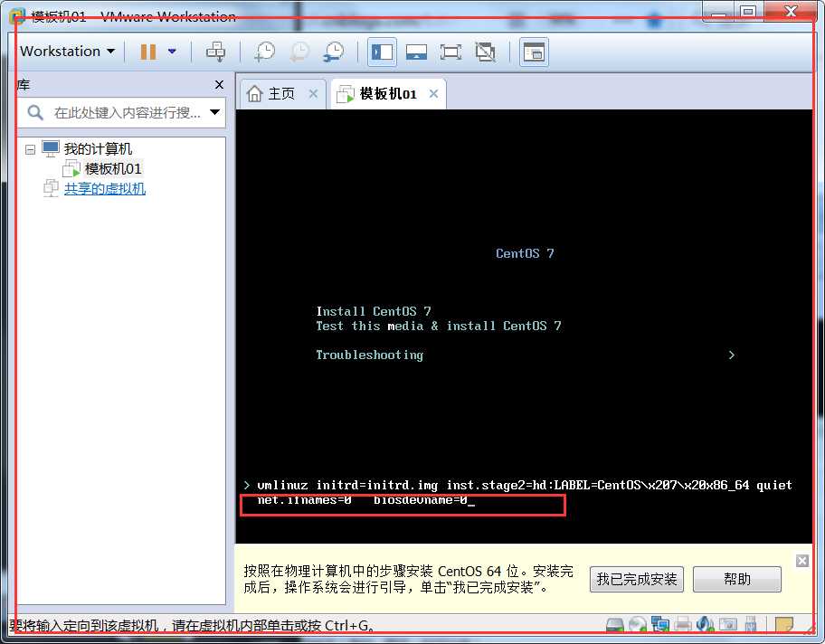
Task: Select Install CentOS 7 boot entry
Action: [x=374, y=311]
